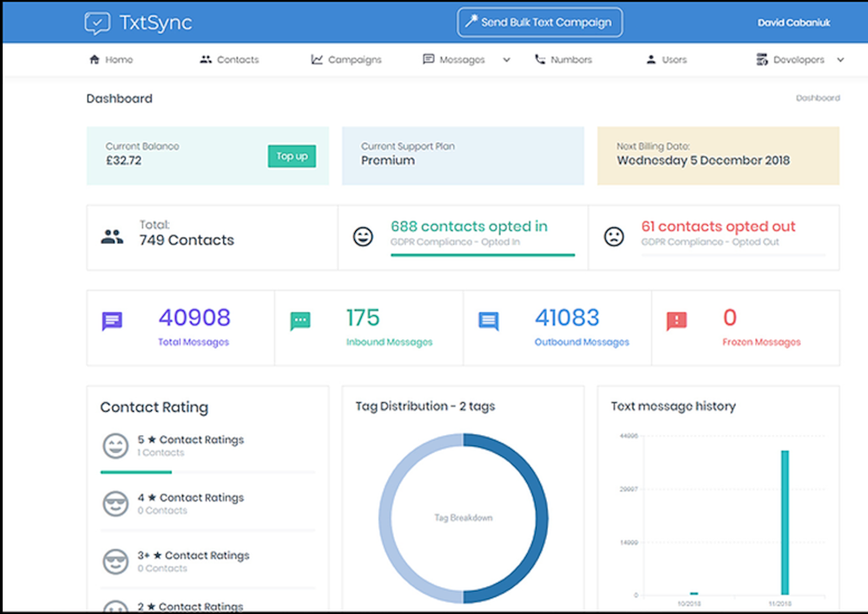Switch to the Campaigns tab
Image resolution: width=868 pixels, height=614 pixels.
[x=345, y=59]
